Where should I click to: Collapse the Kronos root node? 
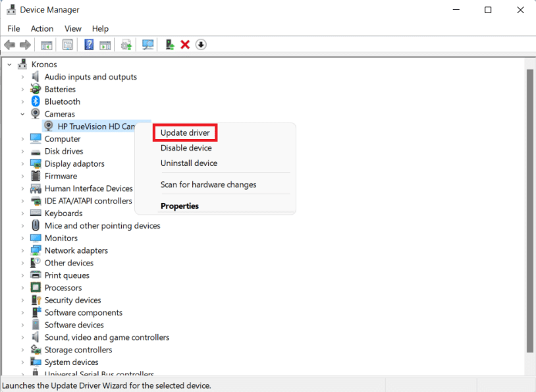point(9,65)
